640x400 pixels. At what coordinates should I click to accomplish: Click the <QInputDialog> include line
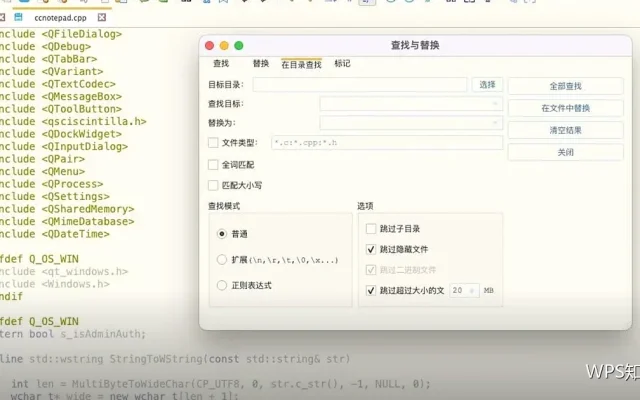[x=64, y=147]
